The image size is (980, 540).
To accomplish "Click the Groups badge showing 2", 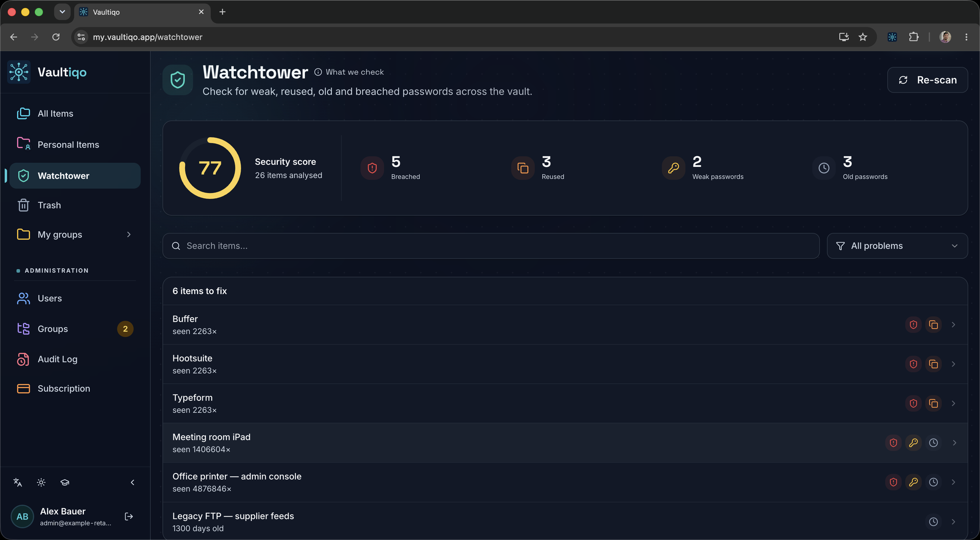I will point(125,329).
